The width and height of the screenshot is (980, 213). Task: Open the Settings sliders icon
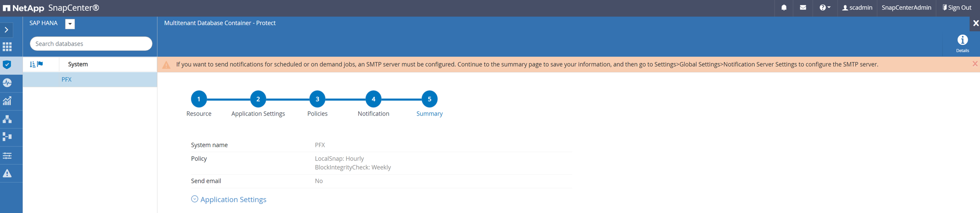point(7,155)
